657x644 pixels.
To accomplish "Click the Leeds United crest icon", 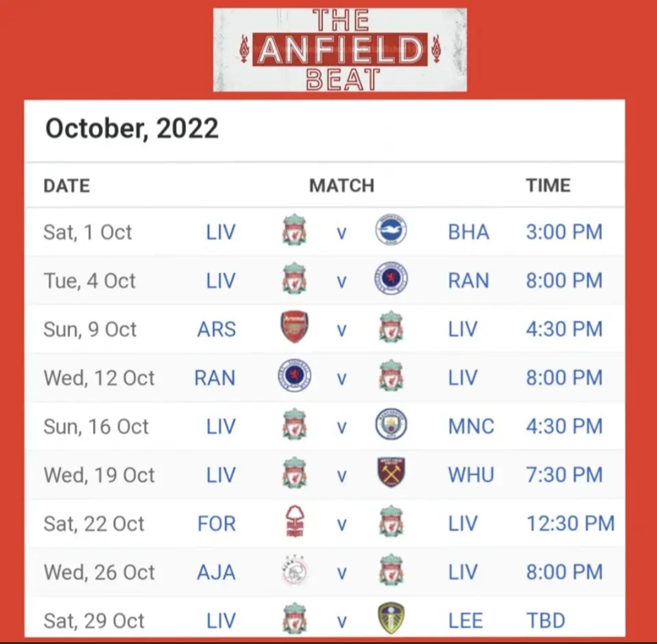I will [391, 619].
